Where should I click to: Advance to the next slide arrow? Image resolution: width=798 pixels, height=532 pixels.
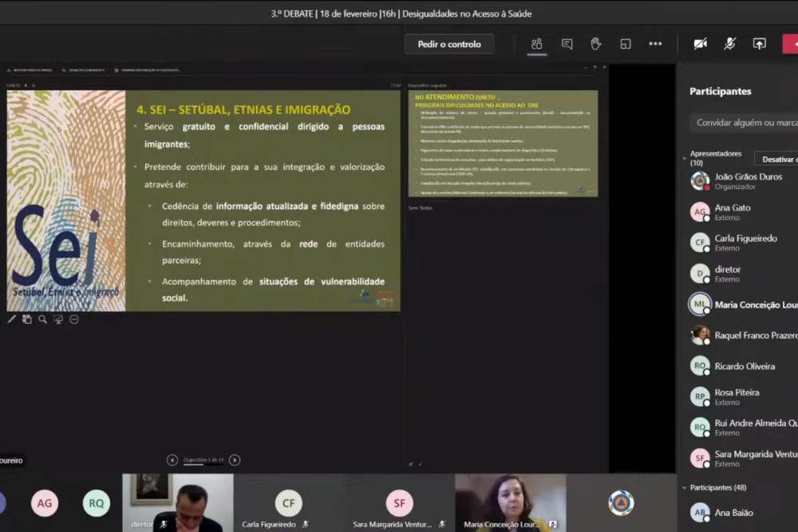click(235, 460)
